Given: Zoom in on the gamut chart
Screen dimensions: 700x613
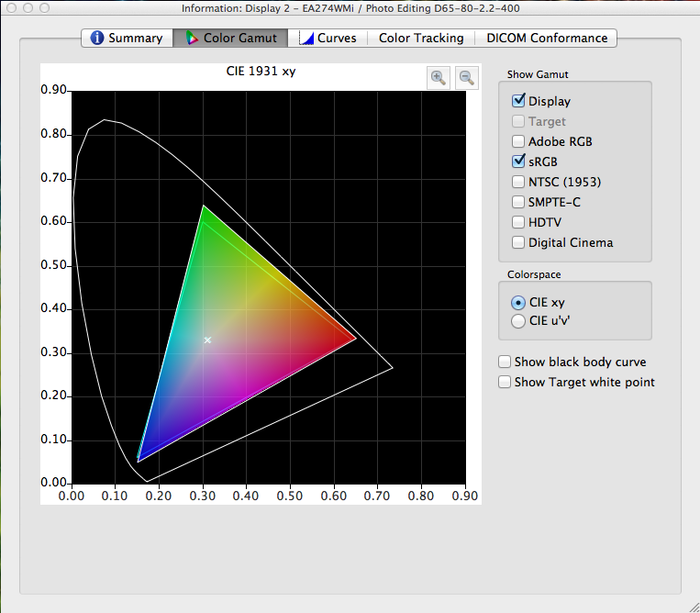Looking at the screenshot, I should pyautogui.click(x=438, y=78).
